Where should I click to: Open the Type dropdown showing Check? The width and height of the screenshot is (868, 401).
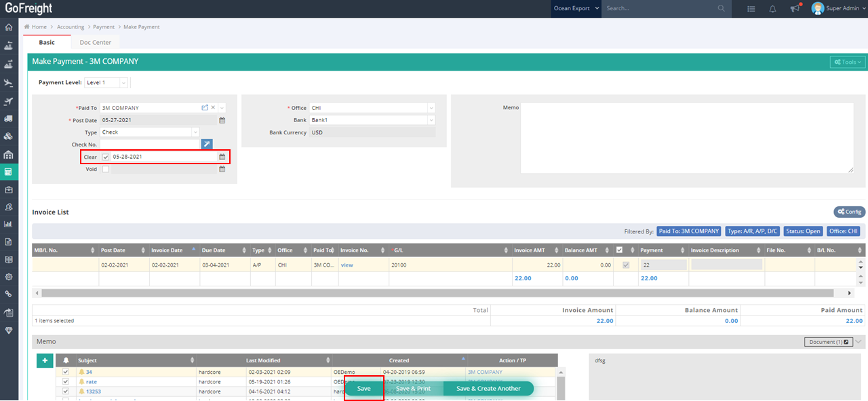[150, 132]
